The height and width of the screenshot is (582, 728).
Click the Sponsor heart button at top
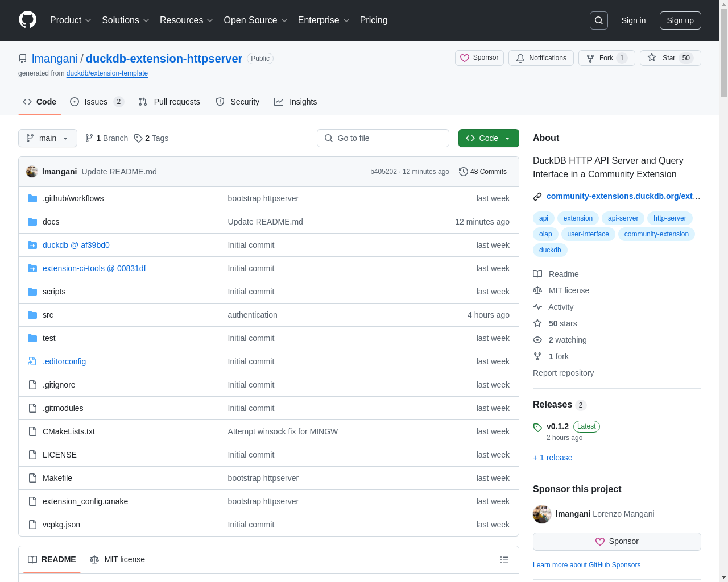click(479, 58)
